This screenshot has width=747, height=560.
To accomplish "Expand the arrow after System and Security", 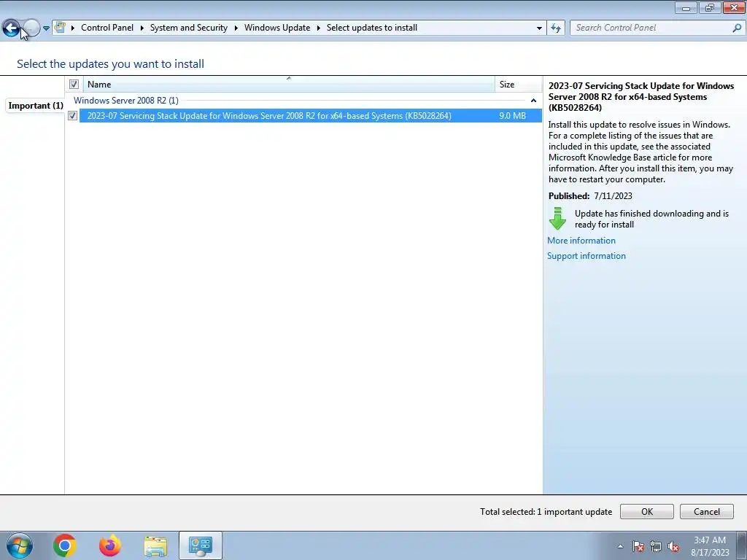I will pyautogui.click(x=236, y=28).
